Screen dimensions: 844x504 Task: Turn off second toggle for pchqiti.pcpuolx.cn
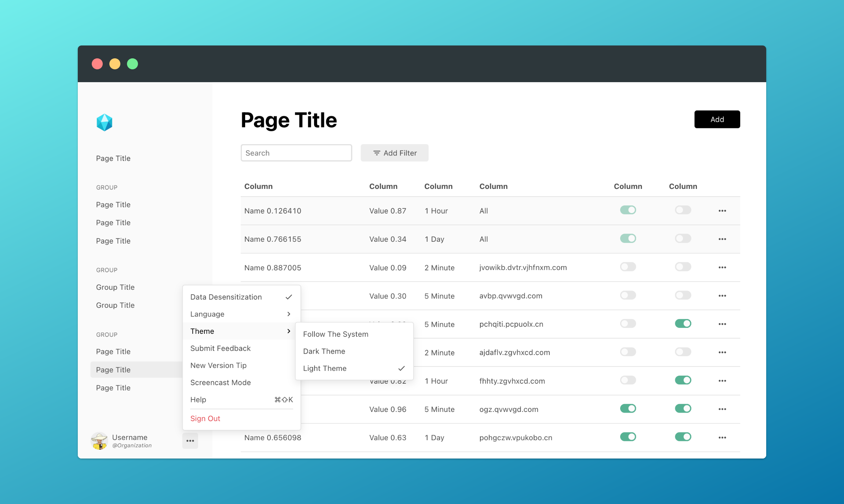point(683,324)
